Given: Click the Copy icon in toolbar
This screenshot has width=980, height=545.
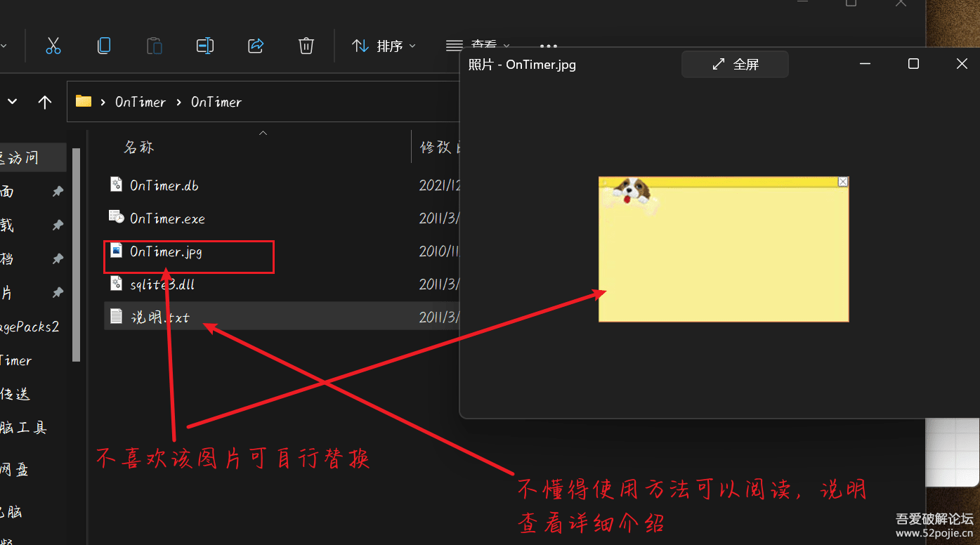Looking at the screenshot, I should [104, 46].
